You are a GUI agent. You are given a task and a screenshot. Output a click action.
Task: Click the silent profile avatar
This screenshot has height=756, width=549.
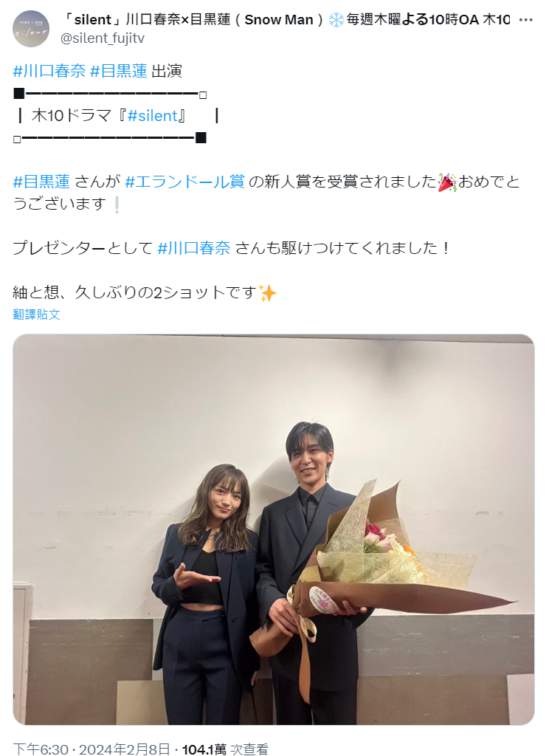tap(31, 29)
